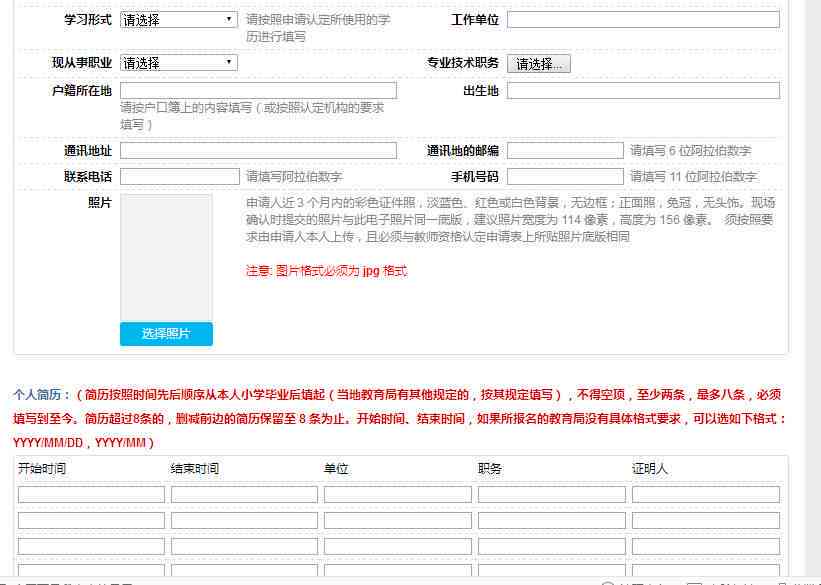The height and width of the screenshot is (585, 821).
Task: Click the YYYY/MM/DD date format example
Action: pyautogui.click(x=48, y=443)
